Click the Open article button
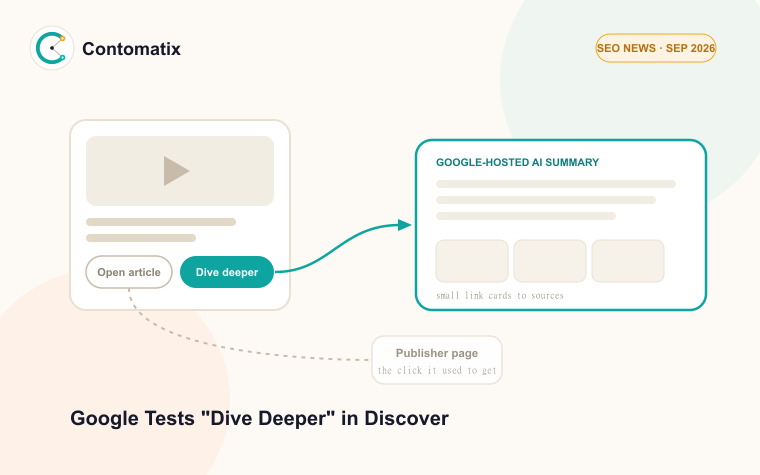This screenshot has height=475, width=760. tap(129, 272)
